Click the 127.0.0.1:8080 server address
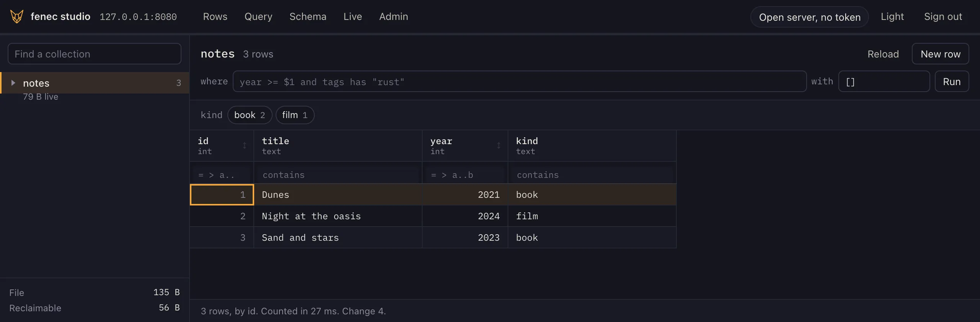The width and height of the screenshot is (980, 322). point(138,17)
